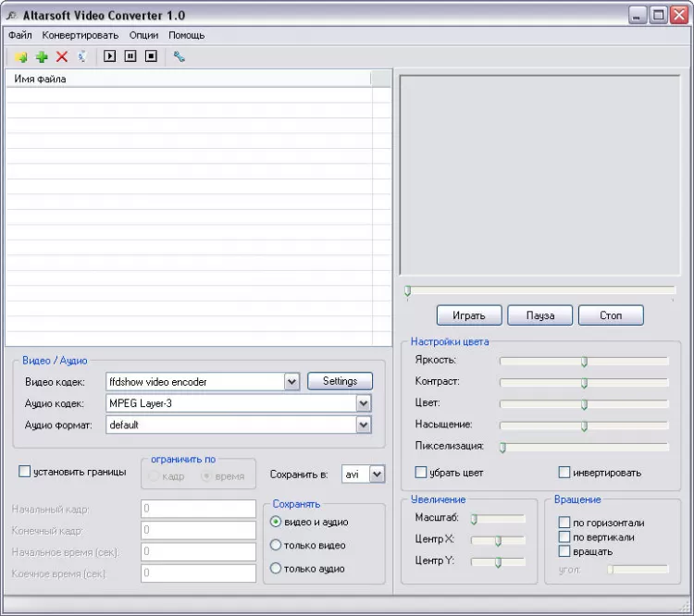The image size is (694, 616).
Task: Click the 'Яркость' brightness slider
Action: [584, 361]
